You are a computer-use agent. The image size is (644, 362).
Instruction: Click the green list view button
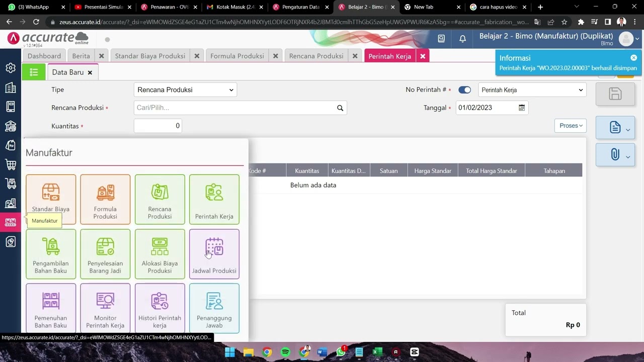click(x=34, y=72)
